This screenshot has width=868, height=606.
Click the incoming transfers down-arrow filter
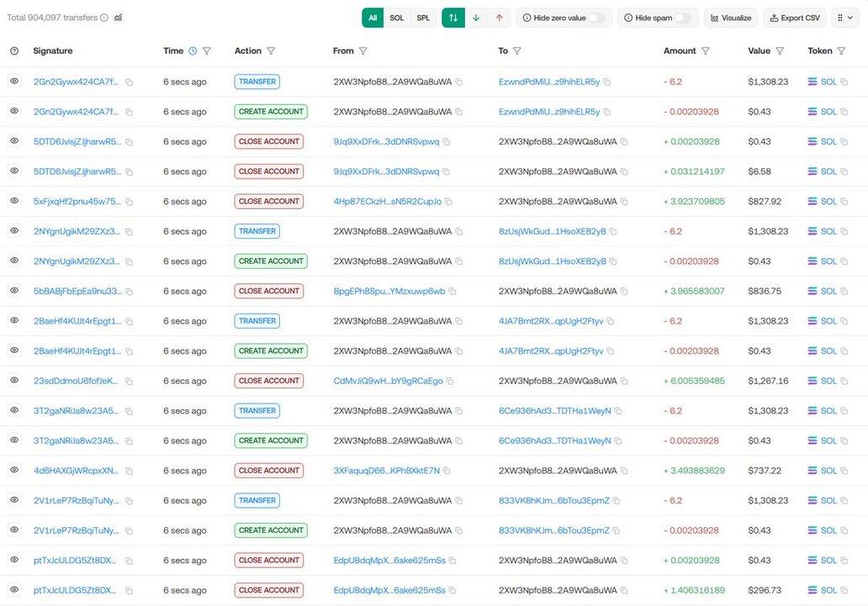pyautogui.click(x=476, y=18)
